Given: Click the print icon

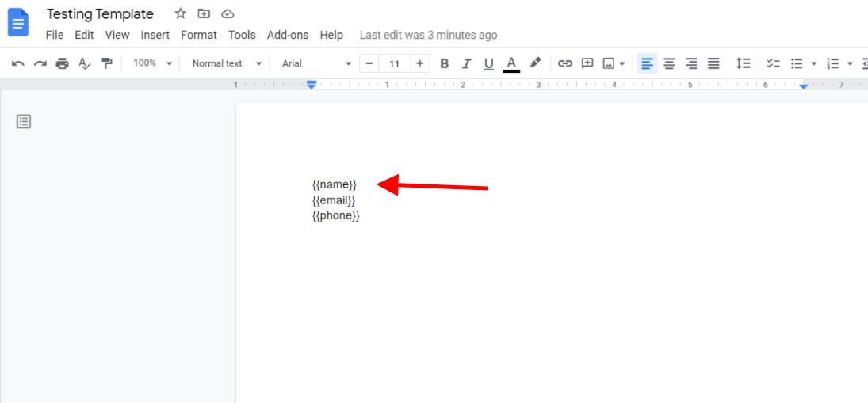Looking at the screenshot, I should [62, 63].
